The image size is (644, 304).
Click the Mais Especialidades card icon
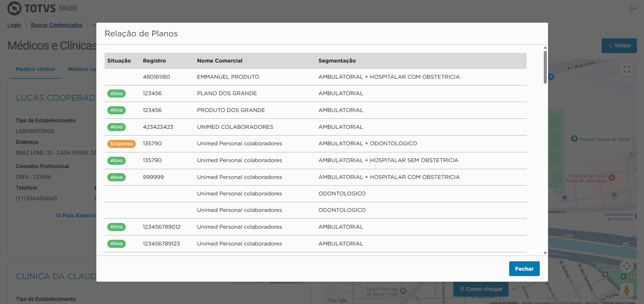[59, 215]
